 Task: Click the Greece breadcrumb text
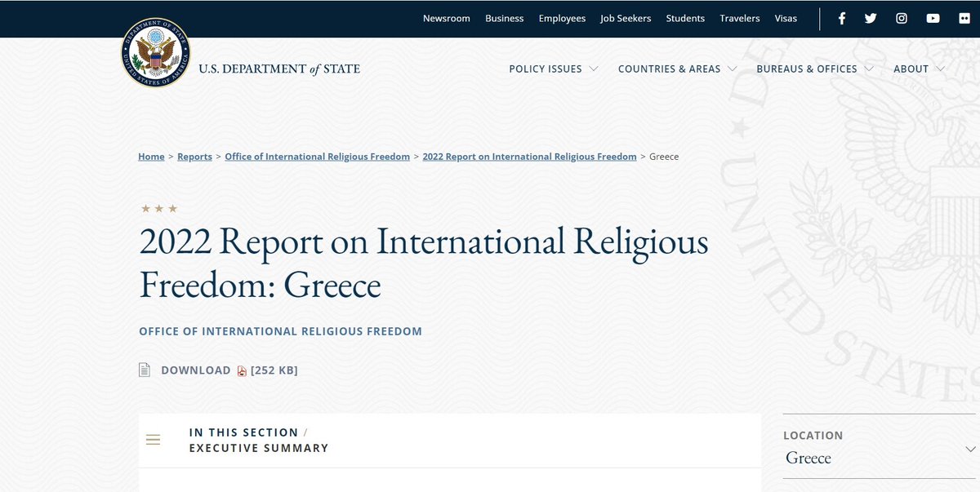pyautogui.click(x=664, y=157)
